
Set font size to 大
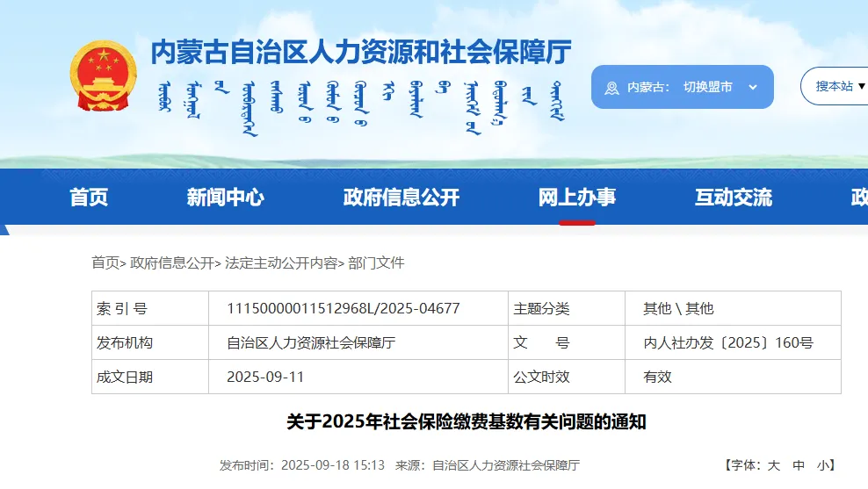pyautogui.click(x=774, y=465)
